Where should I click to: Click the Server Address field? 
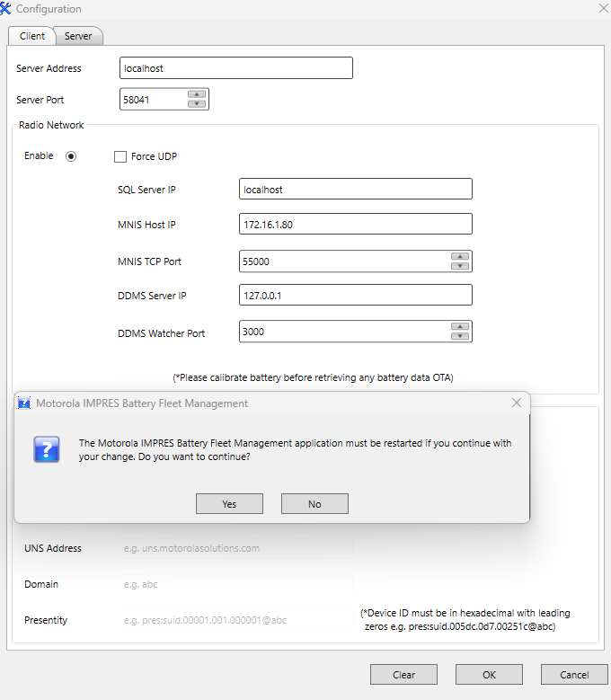tap(236, 68)
